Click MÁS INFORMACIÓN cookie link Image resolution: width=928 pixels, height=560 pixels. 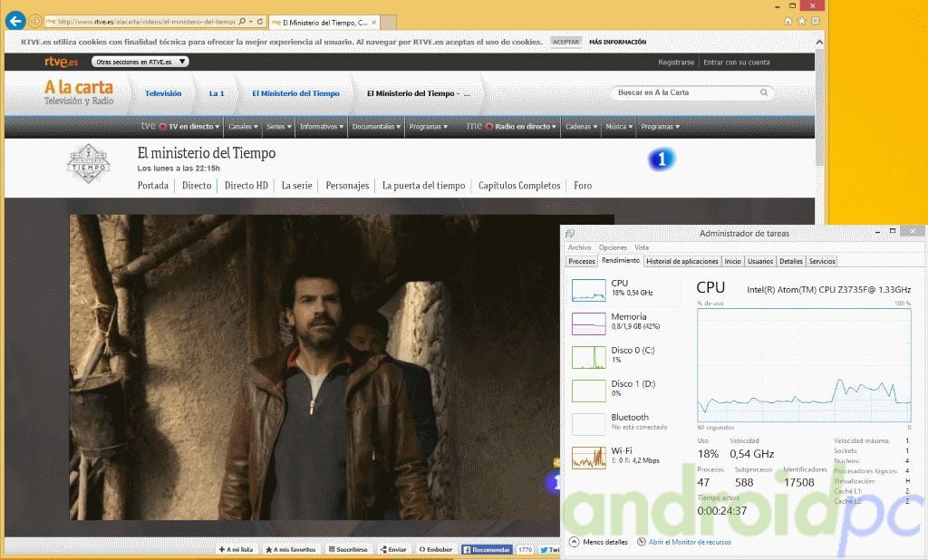tap(617, 42)
